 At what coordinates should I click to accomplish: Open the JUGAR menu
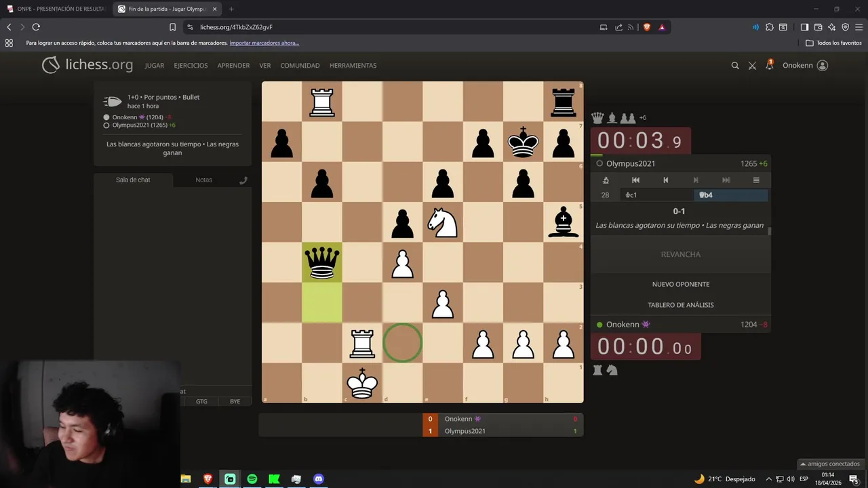point(155,66)
